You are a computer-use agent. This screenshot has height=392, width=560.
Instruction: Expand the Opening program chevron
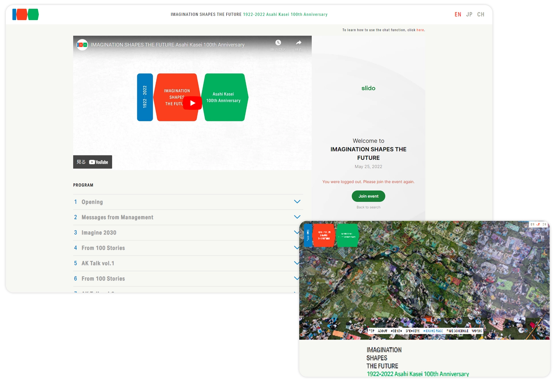point(297,202)
